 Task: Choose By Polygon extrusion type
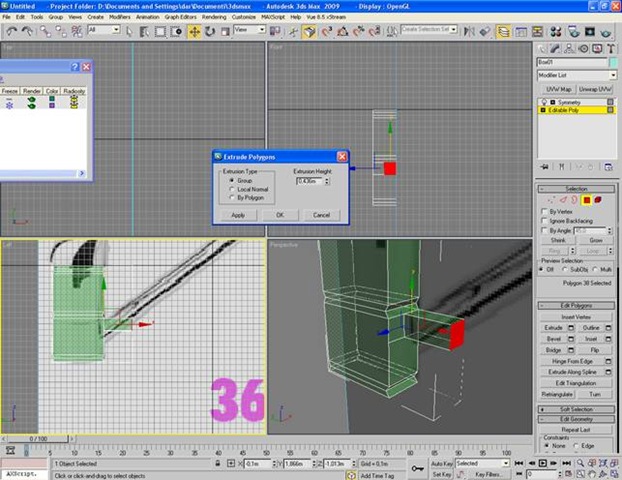point(232,196)
